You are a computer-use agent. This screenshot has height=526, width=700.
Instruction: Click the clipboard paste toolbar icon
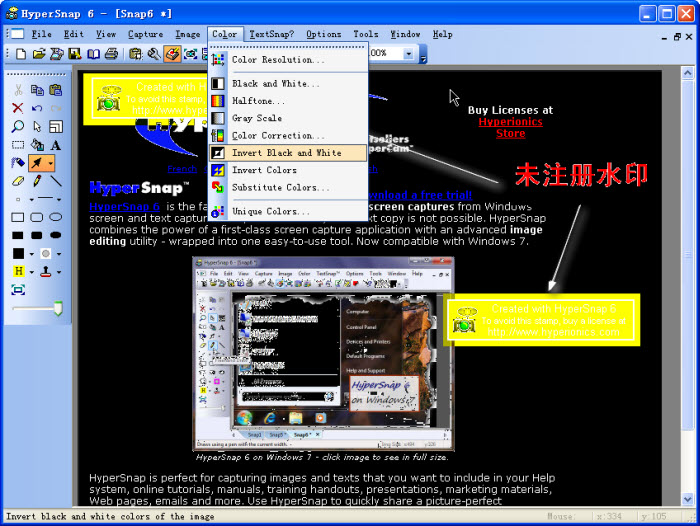pos(135,54)
